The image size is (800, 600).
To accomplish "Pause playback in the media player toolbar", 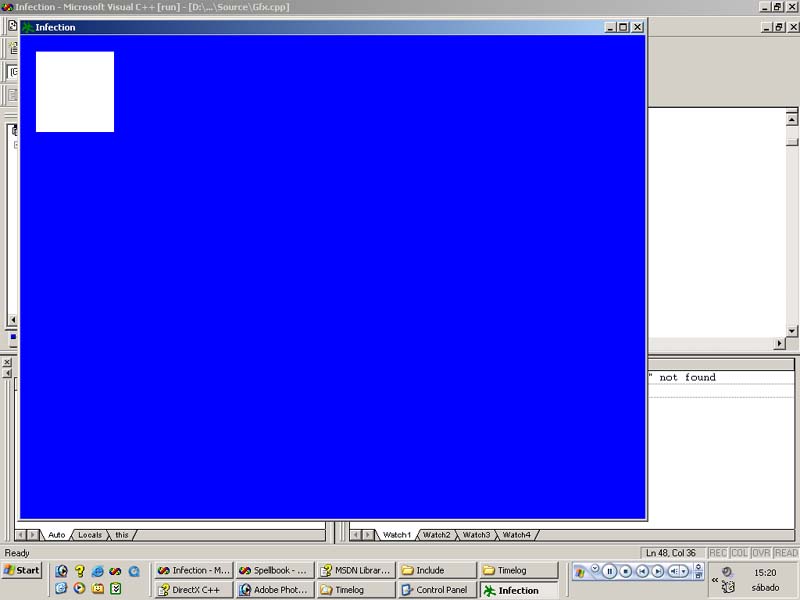I will (609, 571).
